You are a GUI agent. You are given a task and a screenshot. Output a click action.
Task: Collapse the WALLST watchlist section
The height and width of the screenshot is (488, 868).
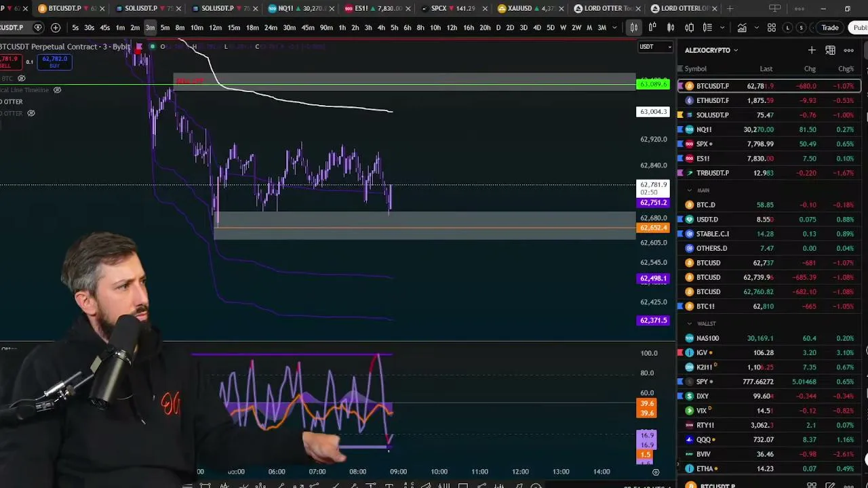tap(690, 323)
